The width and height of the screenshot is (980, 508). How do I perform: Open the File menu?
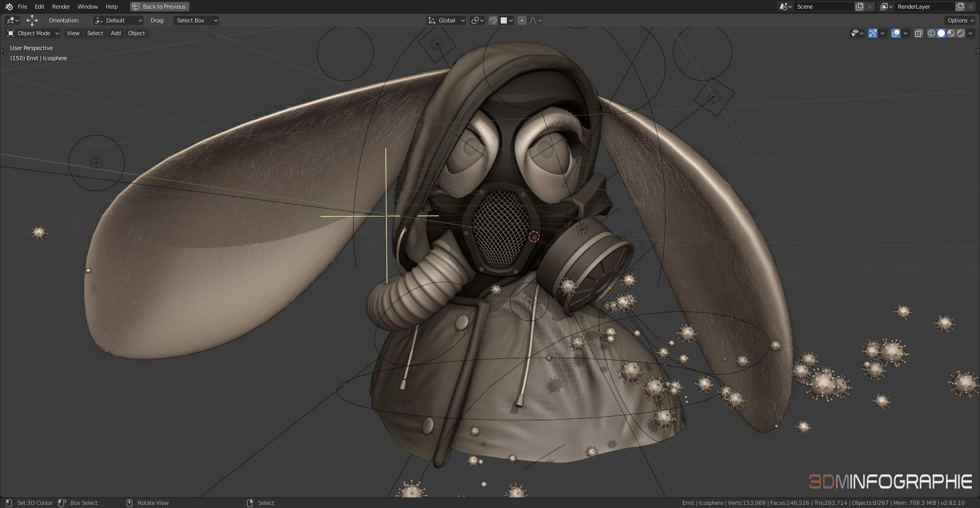click(22, 7)
